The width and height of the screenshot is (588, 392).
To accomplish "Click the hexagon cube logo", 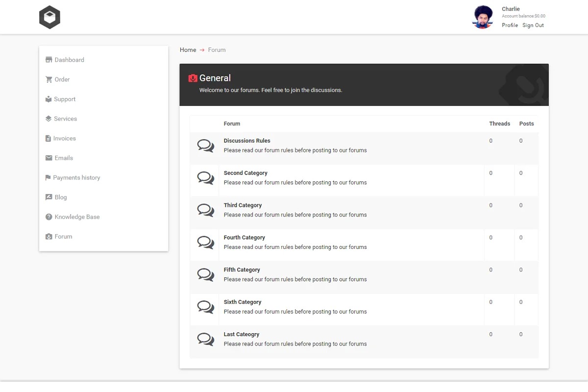I will tap(49, 18).
